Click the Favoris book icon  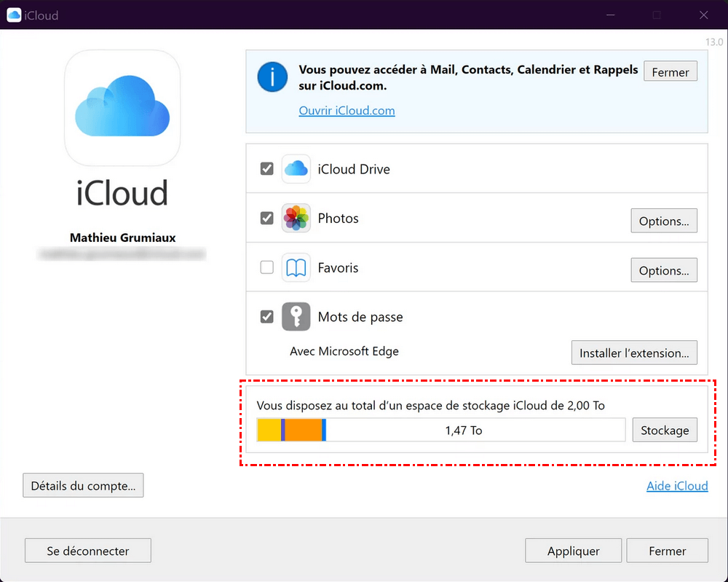[x=296, y=268]
